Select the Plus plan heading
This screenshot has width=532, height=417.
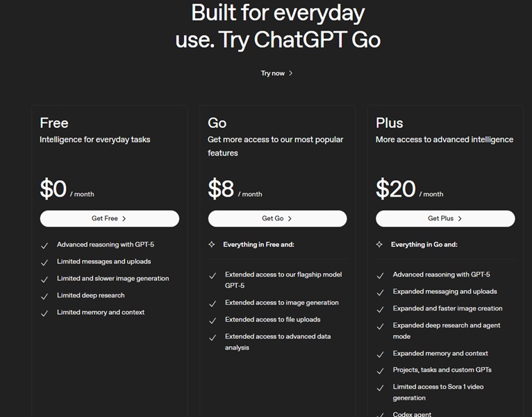(390, 123)
